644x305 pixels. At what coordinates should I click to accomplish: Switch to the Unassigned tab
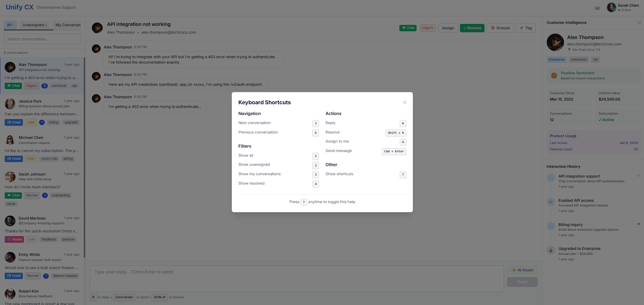point(35,25)
